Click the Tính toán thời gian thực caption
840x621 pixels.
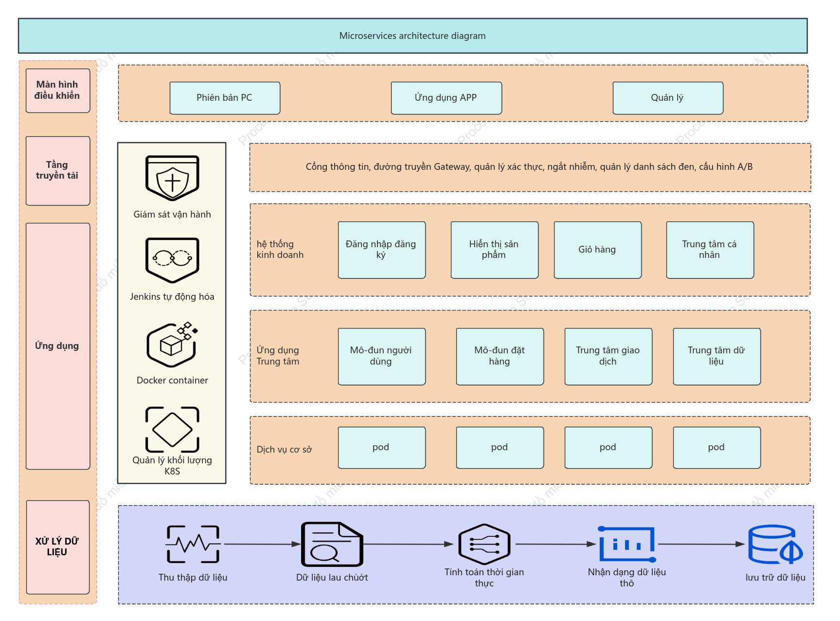point(484,578)
